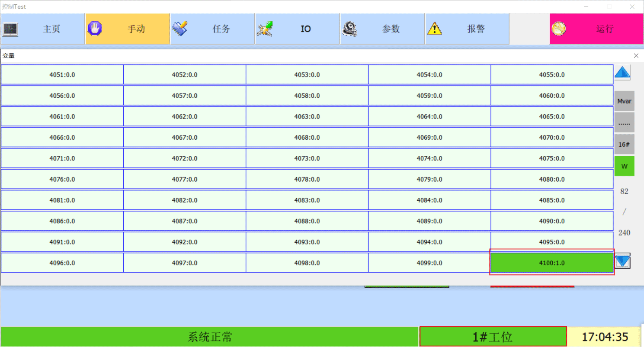Image resolution: width=644 pixels, height=347 pixels.
Task: Click the hand icon for manual mode
Action: [94, 29]
